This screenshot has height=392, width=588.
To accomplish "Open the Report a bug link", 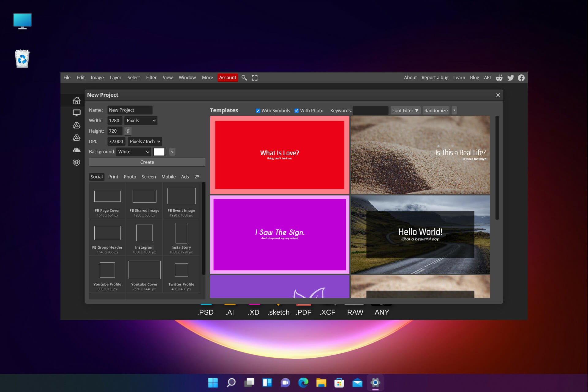I will click(435, 78).
